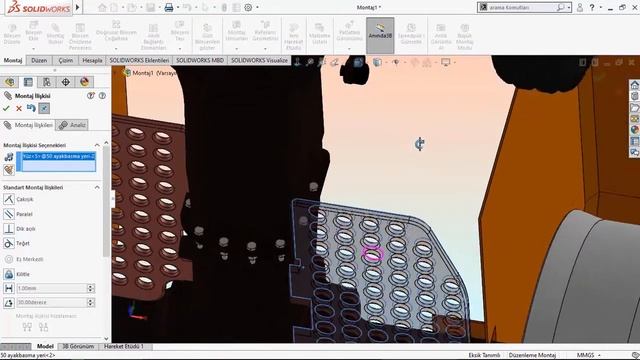Select the aligned mate alignment icon
The width and height of the screenshot is (640, 360).
(27, 327)
